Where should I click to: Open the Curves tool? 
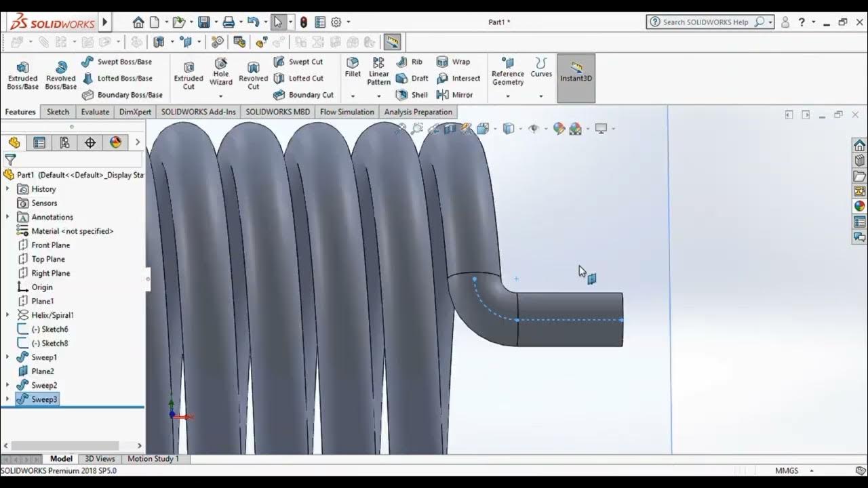click(x=541, y=68)
